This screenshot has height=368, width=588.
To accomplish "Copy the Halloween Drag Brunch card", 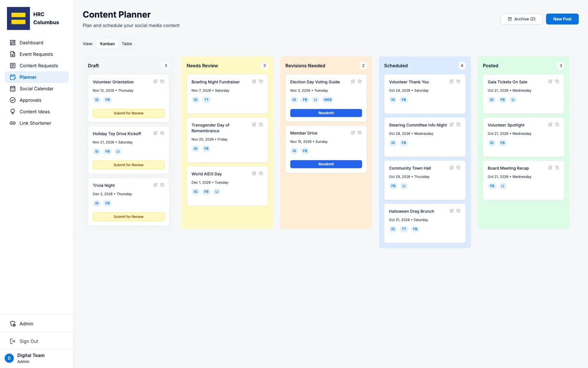I will pyautogui.click(x=459, y=211).
